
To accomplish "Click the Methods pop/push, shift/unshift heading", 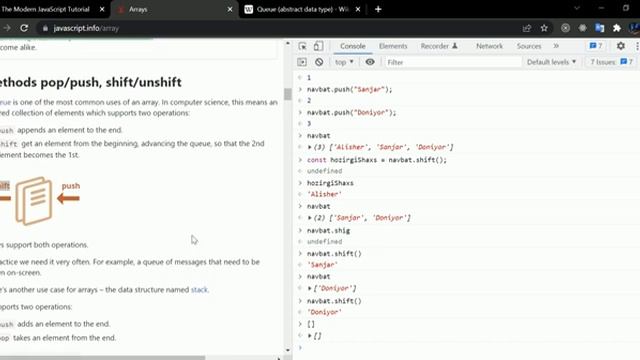I will (91, 82).
